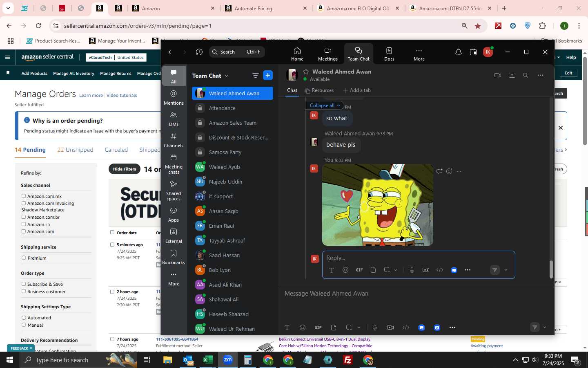The width and height of the screenshot is (588, 368).
Task: Open the Meetings tab in Zoom
Action: pos(327,54)
